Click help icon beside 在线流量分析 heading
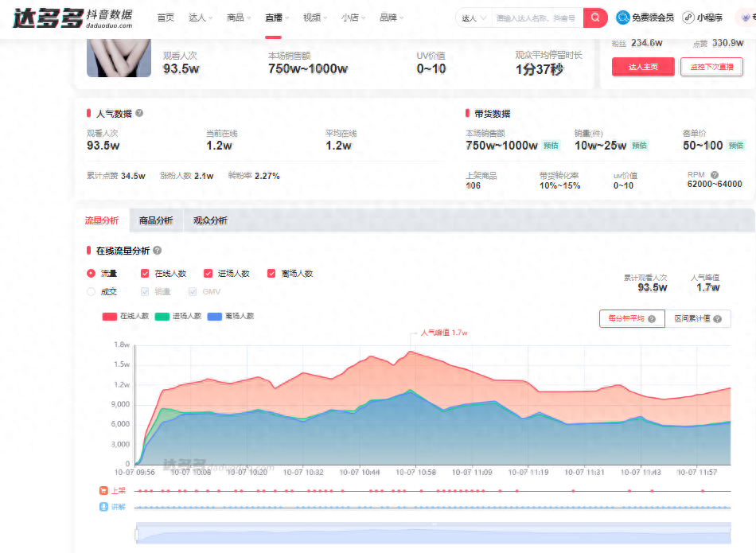 coord(157,251)
